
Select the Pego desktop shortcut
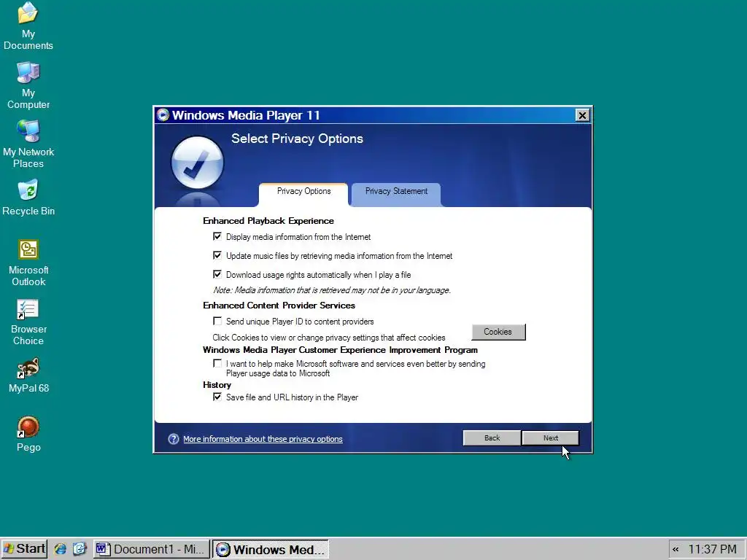[28, 434]
